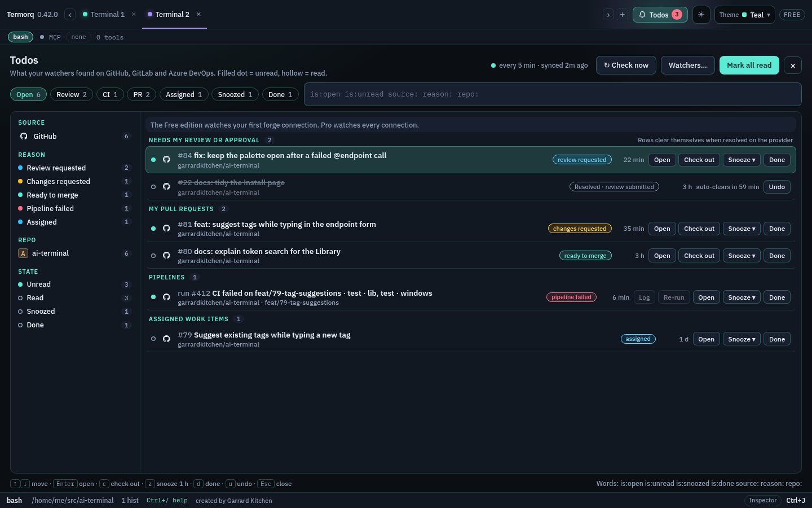Focus the todos filter query field
Image resolution: width=812 pixels, height=508 pixels.
click(x=553, y=94)
